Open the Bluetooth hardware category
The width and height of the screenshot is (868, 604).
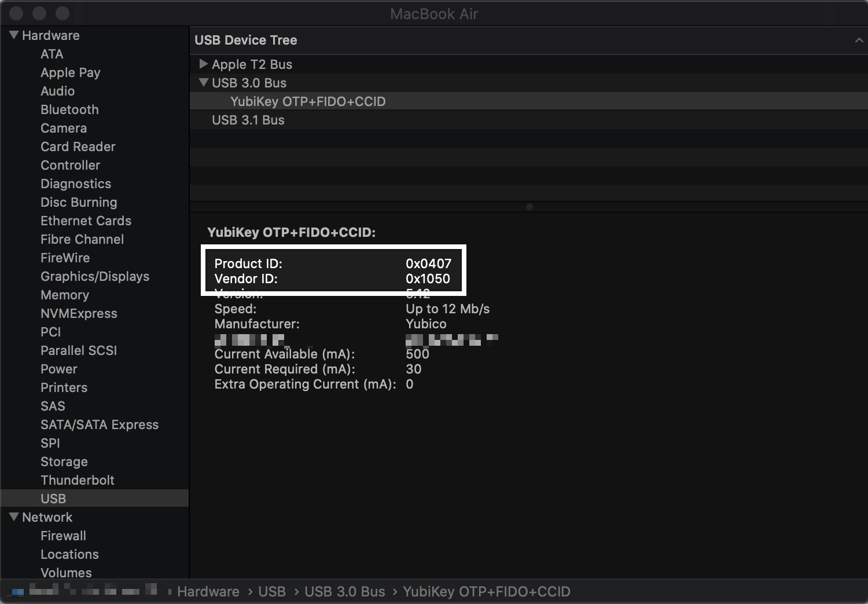69,109
